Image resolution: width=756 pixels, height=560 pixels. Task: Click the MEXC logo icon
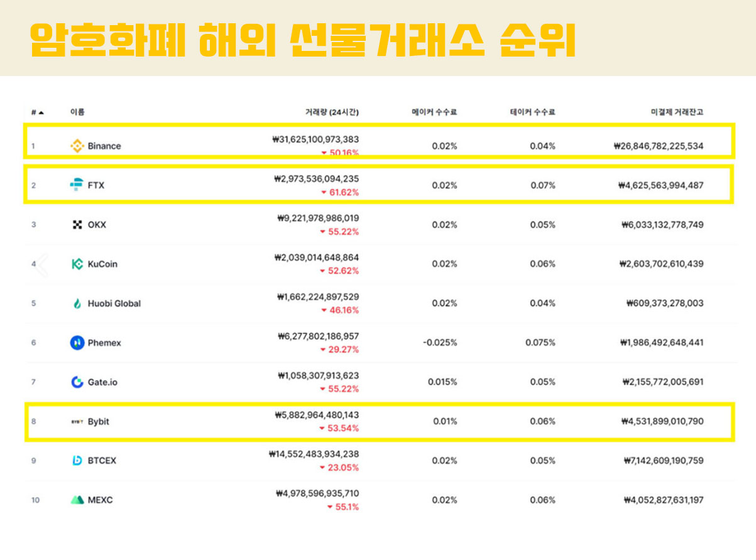77,500
